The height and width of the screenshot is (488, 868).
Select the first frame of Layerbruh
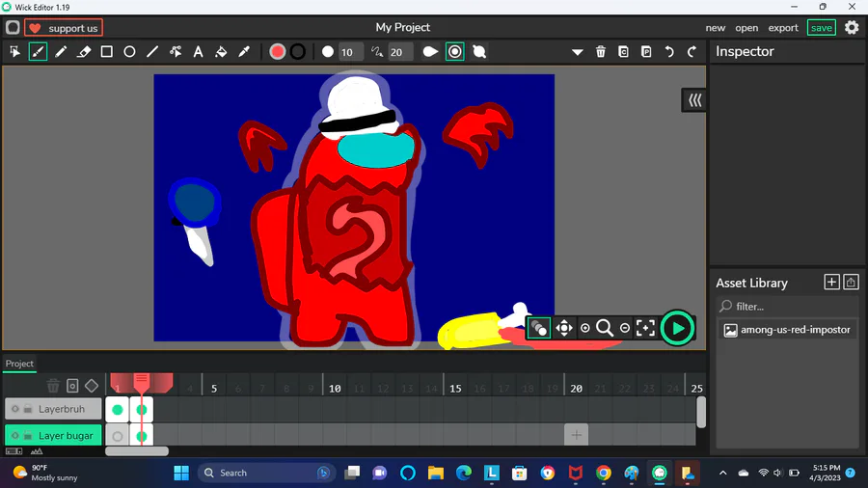(x=118, y=410)
